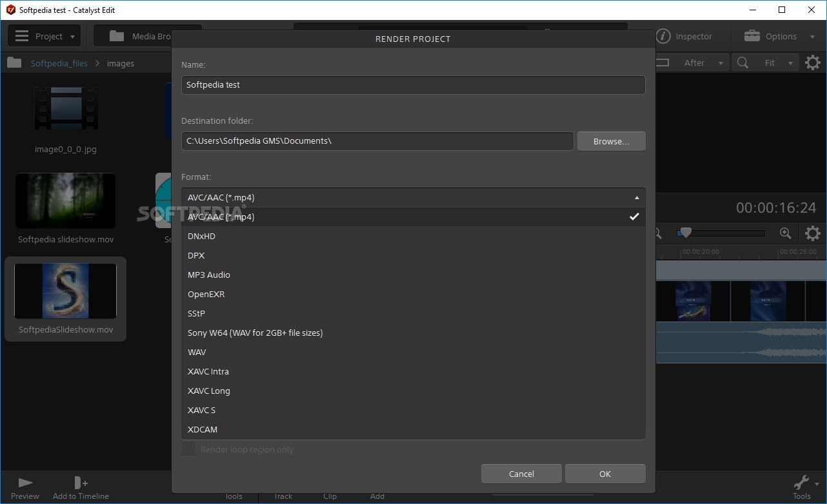Open the Options briefcase menu

coord(779,36)
